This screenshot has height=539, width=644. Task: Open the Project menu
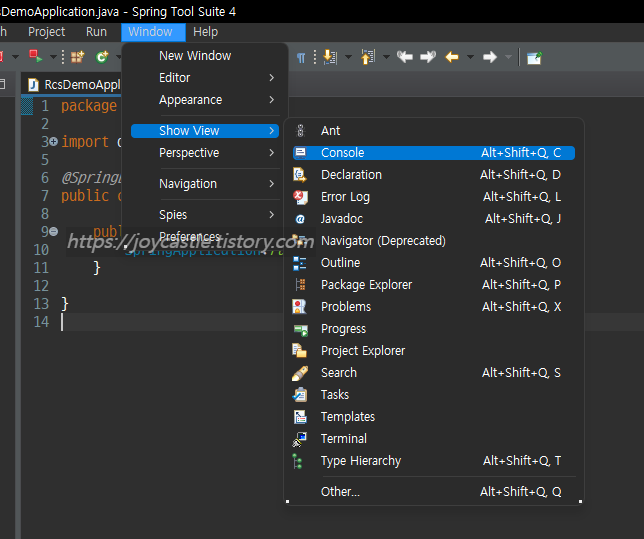[x=46, y=32]
